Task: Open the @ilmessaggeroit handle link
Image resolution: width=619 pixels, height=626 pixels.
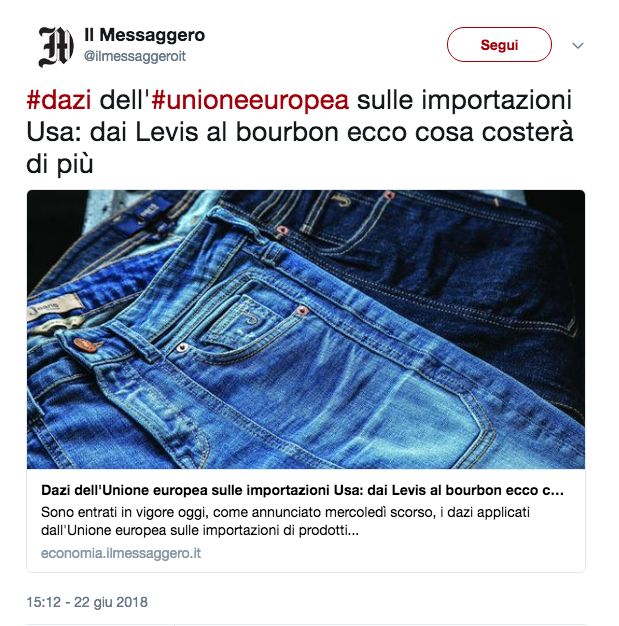Action: point(135,56)
